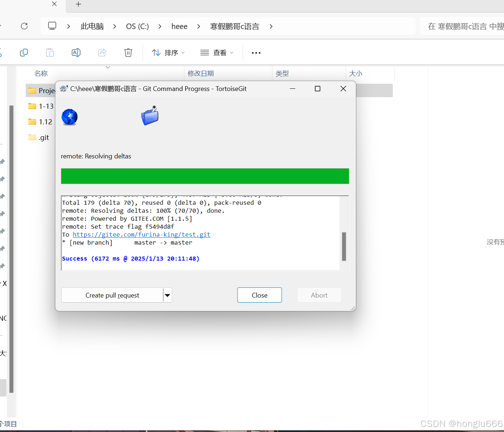
Task: Expand chevron after 寒假鹏哥c语言 in address bar
Action: [271, 26]
